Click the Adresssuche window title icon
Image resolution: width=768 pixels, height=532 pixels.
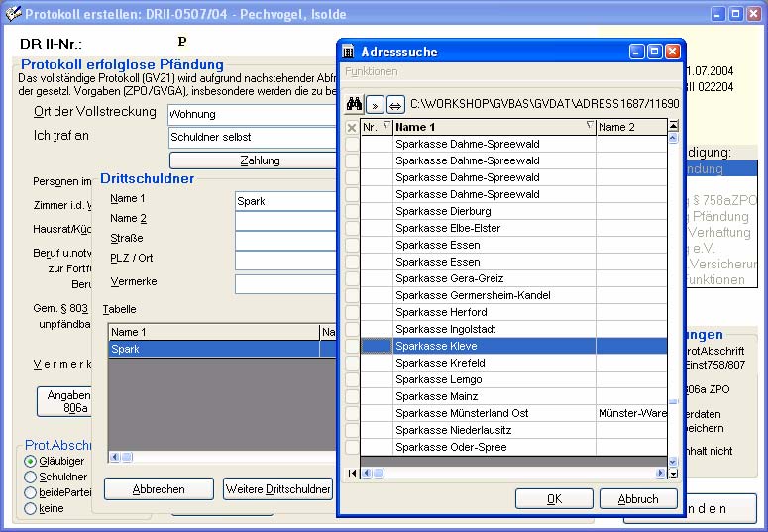coord(349,52)
